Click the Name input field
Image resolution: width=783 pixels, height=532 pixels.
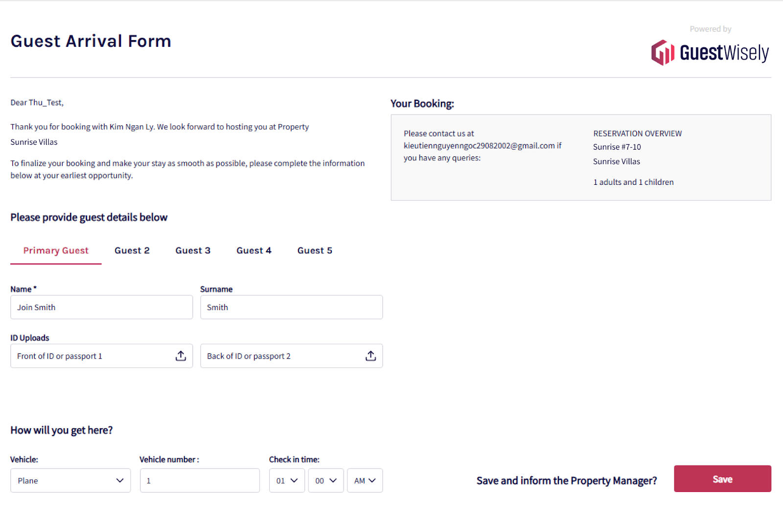pos(101,307)
